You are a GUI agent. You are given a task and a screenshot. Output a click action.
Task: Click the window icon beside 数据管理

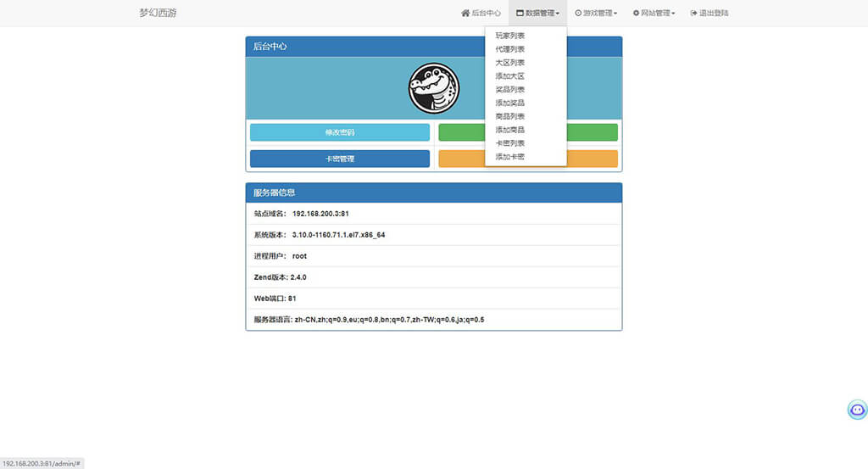520,13
